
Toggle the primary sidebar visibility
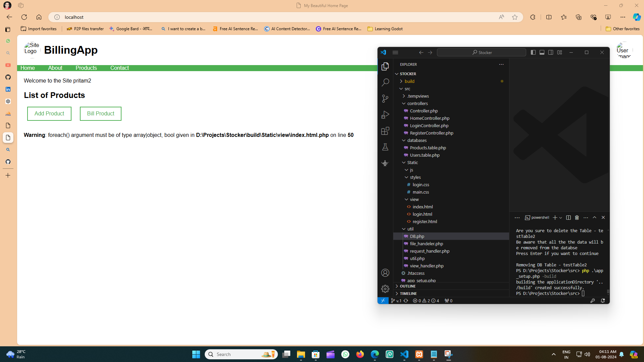(x=533, y=52)
